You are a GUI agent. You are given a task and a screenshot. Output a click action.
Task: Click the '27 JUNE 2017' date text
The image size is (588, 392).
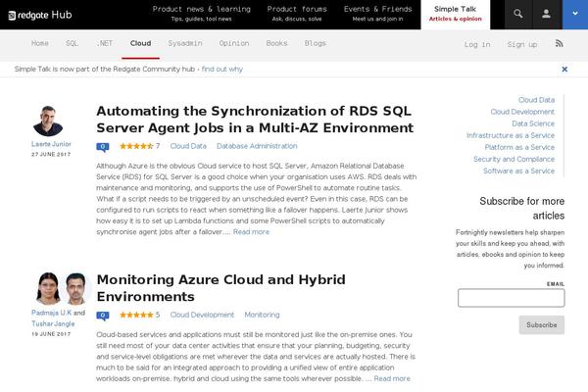tap(51, 154)
